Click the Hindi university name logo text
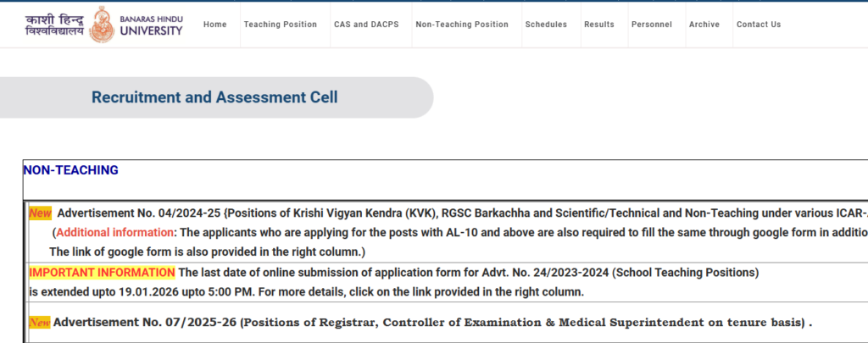The image size is (868, 343). point(55,24)
